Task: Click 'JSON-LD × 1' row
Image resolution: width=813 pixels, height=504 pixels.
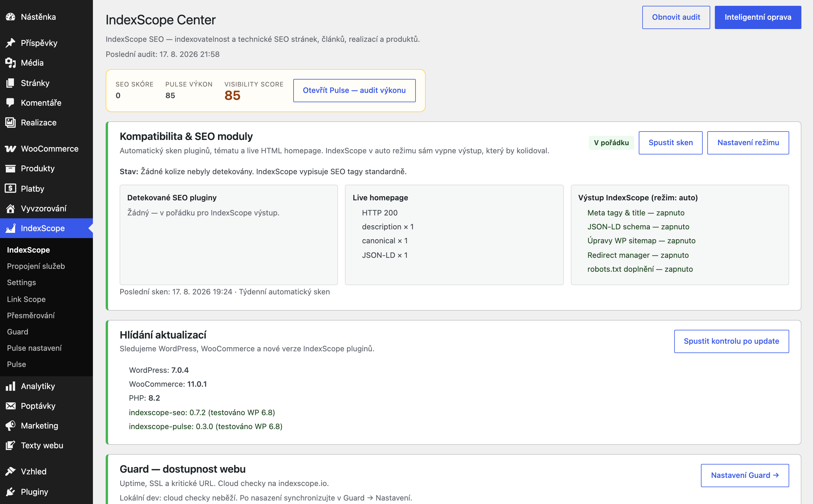Action: tap(385, 255)
